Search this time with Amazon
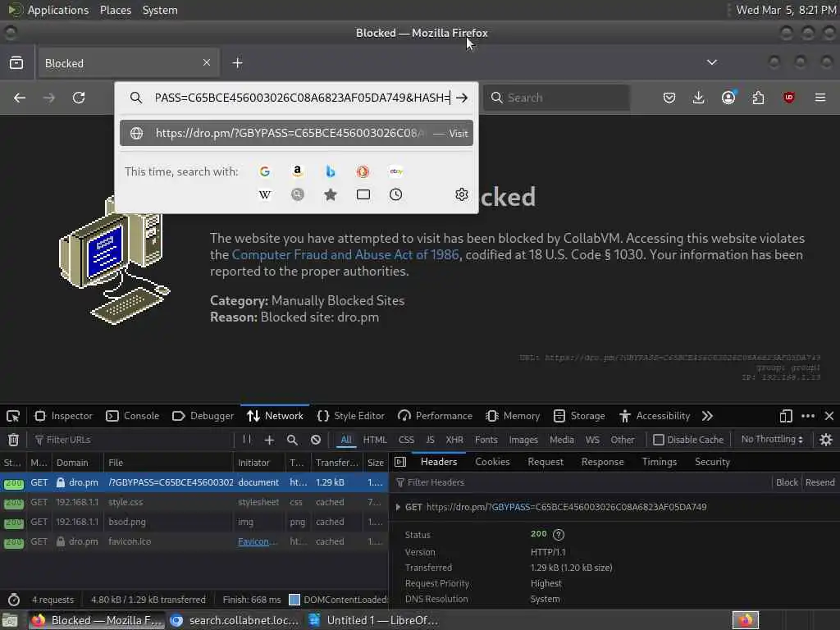Viewport: 840px width, 630px height. click(297, 171)
